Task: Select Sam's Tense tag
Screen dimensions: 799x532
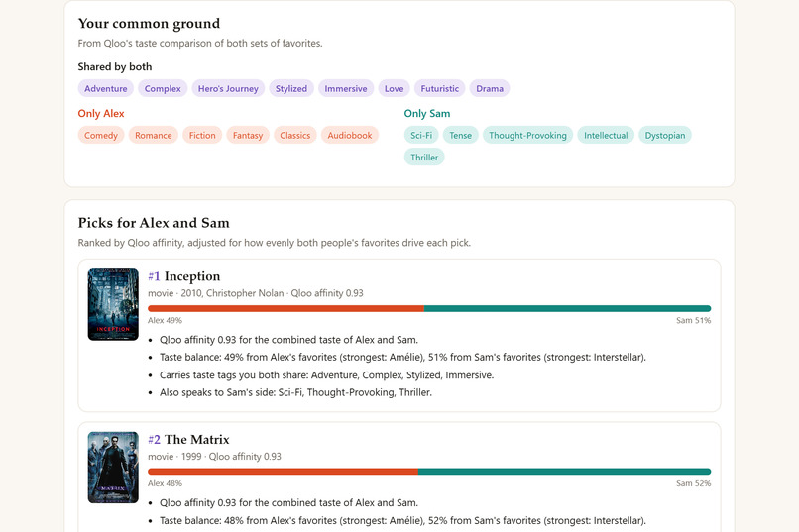Action: click(460, 135)
